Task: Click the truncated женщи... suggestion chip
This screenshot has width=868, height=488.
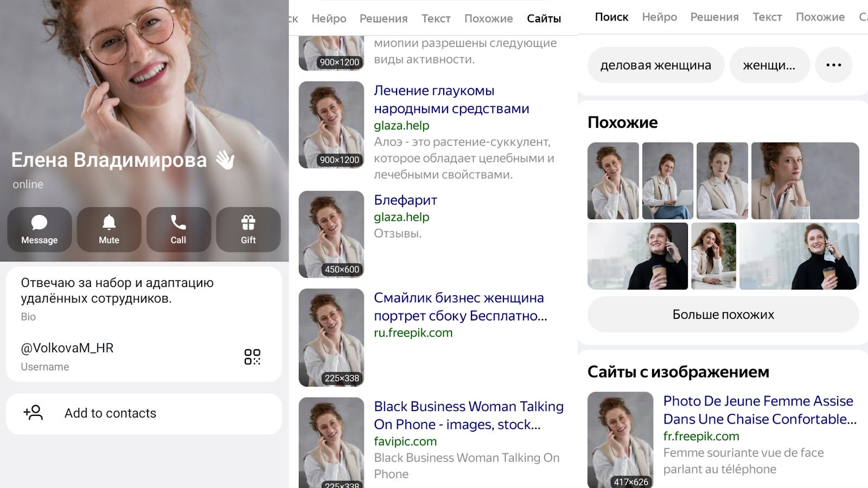Action: pyautogui.click(x=769, y=65)
